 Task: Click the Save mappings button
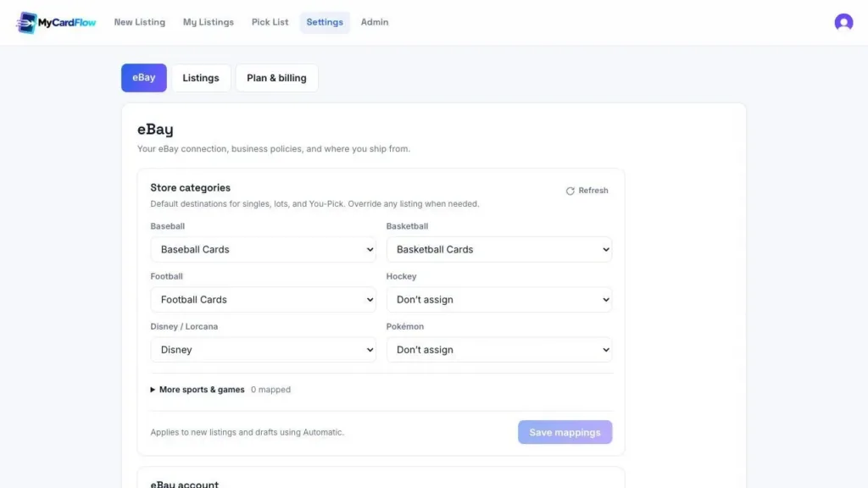565,432
